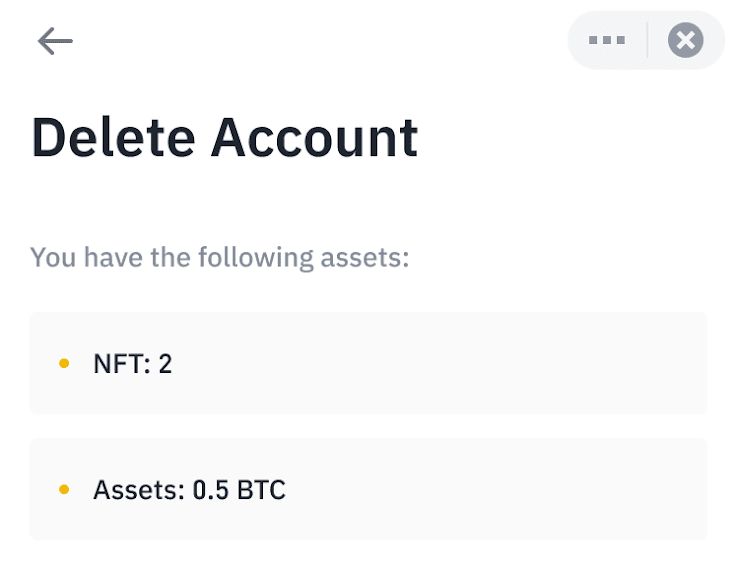Viewport: 739px width, 586px height.
Task: Click the yellow bullet beside Assets
Action: [x=65, y=490]
